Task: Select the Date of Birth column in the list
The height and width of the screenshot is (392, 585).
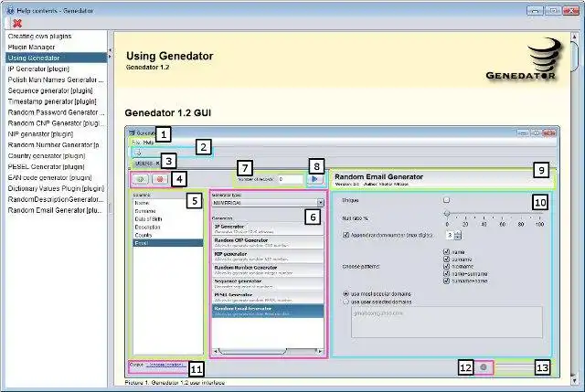Action: (x=168, y=219)
